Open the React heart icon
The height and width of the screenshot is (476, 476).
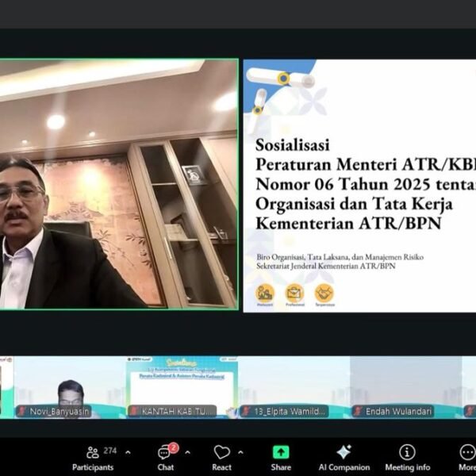(222, 452)
